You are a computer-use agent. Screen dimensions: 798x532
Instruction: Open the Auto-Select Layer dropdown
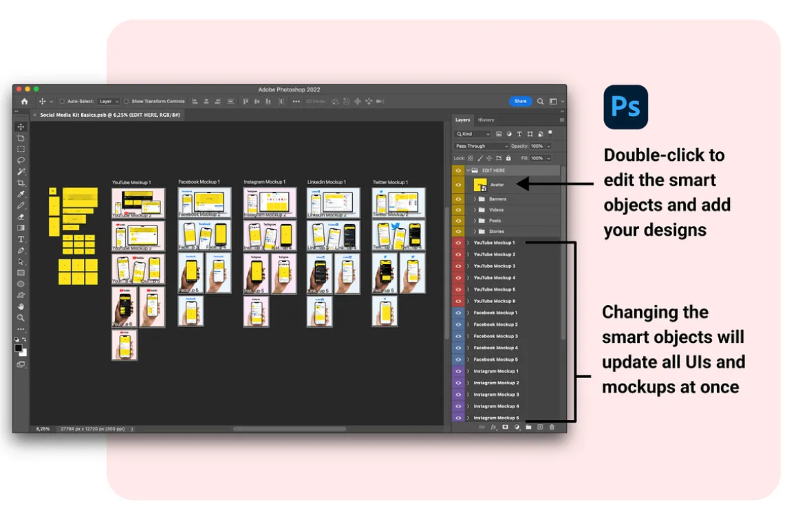pos(109,101)
